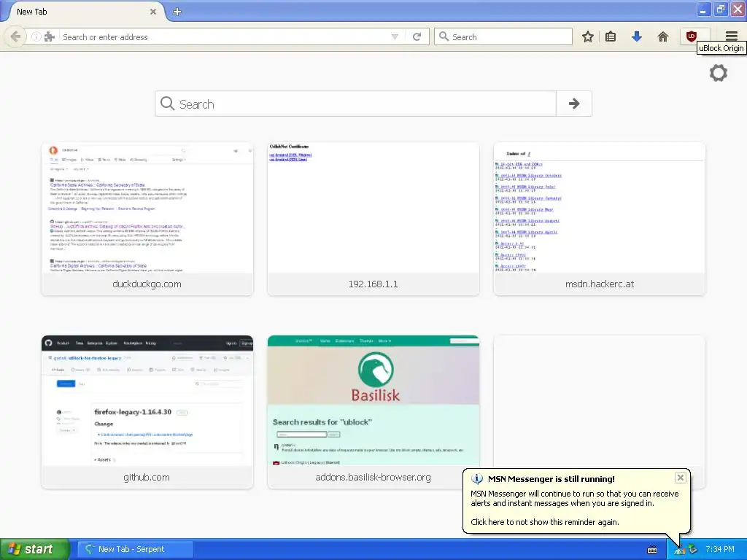Image resolution: width=747 pixels, height=560 pixels.
Task: Open the msdn.hackerc.at tile
Action: click(x=600, y=219)
